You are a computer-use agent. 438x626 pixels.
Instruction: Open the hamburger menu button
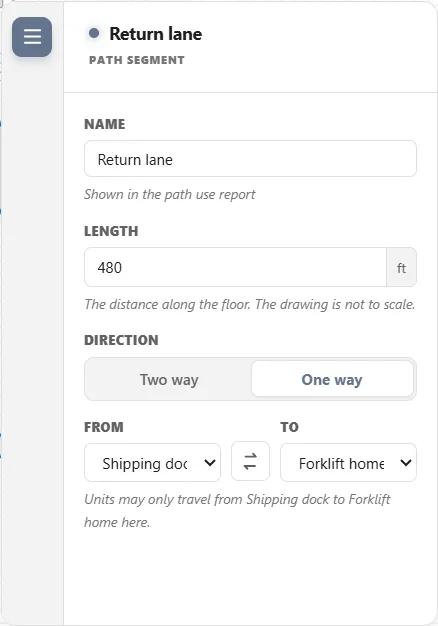32,37
